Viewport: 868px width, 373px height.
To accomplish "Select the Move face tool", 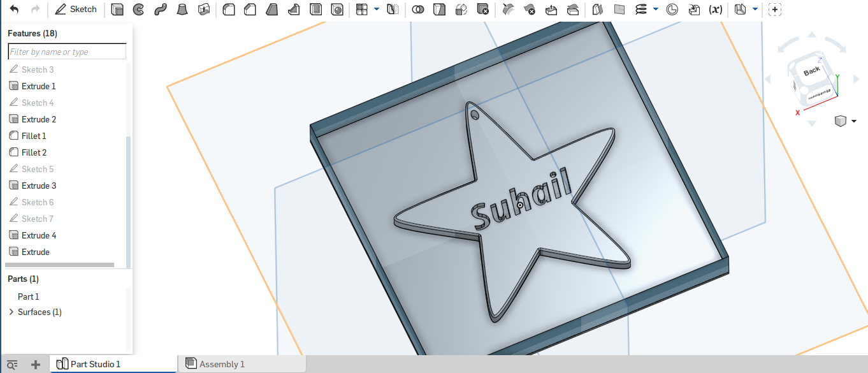I will [551, 10].
